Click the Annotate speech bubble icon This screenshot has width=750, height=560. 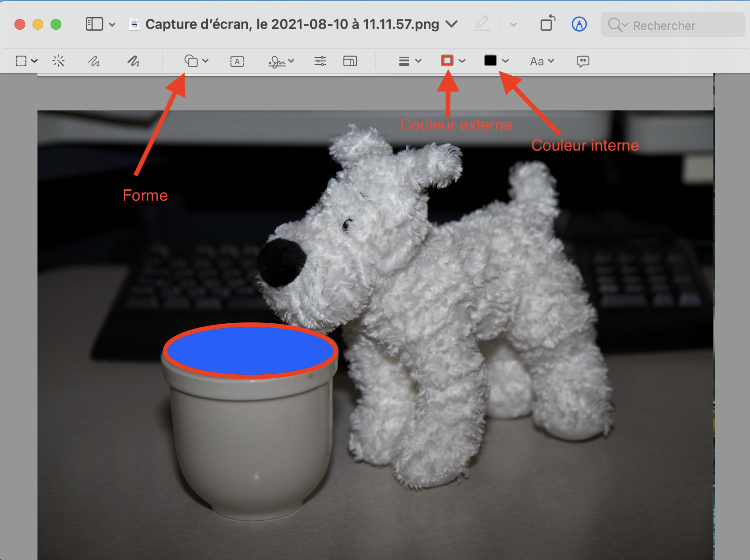tap(583, 61)
